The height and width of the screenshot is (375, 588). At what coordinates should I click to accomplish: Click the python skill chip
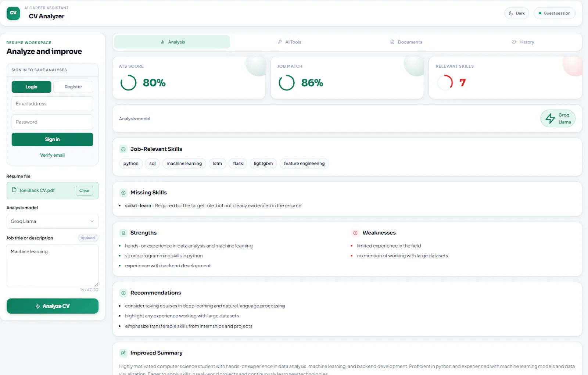click(131, 163)
